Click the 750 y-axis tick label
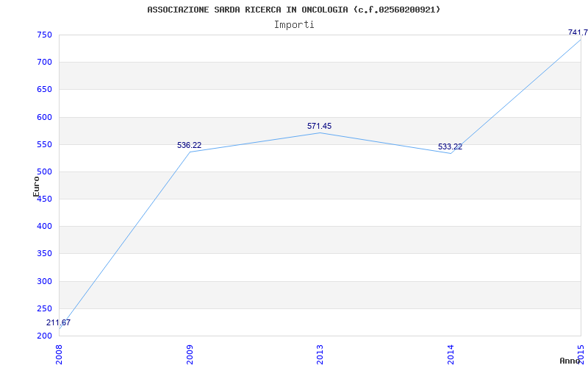The width and height of the screenshot is (588, 368). (44, 35)
